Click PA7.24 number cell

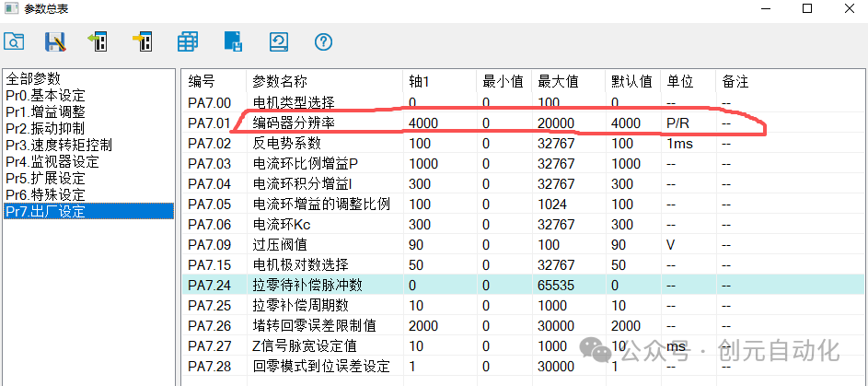pos(209,286)
